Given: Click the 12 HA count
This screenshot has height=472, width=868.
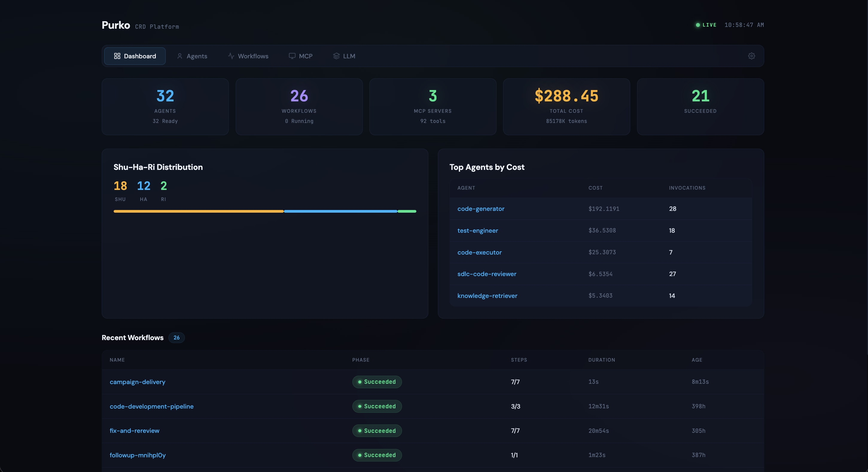Looking at the screenshot, I should point(144,186).
